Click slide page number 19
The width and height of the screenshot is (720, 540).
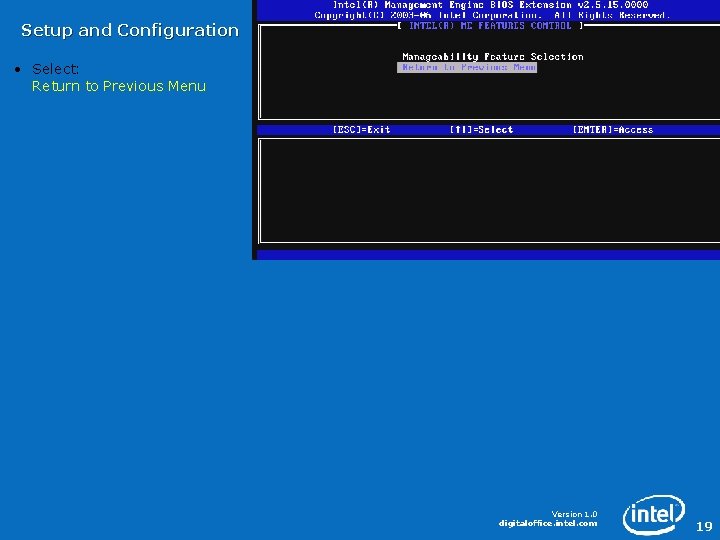pos(704,526)
